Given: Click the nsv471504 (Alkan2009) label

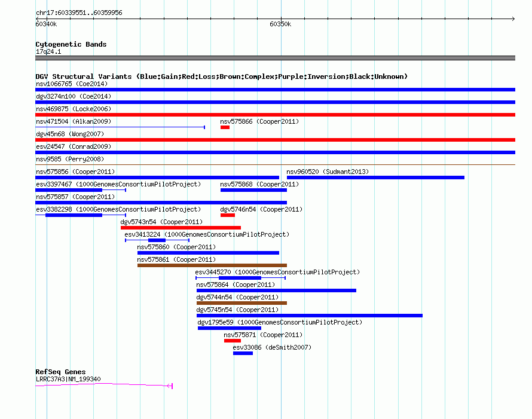Looking at the screenshot, I should point(74,121).
